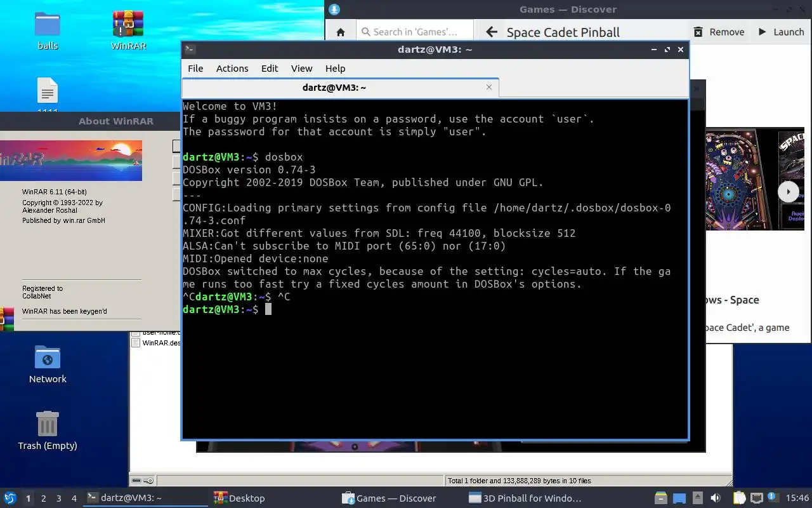Launch Space Cadet Pinball from Discover
Screen dimensions: 812x508
pyautogui.click(x=782, y=32)
